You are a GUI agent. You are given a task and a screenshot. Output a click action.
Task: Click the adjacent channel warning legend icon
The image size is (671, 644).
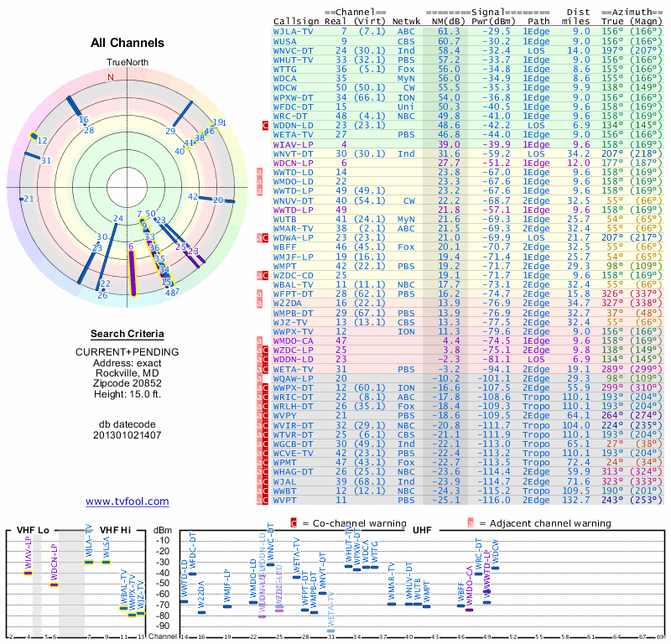471,523
